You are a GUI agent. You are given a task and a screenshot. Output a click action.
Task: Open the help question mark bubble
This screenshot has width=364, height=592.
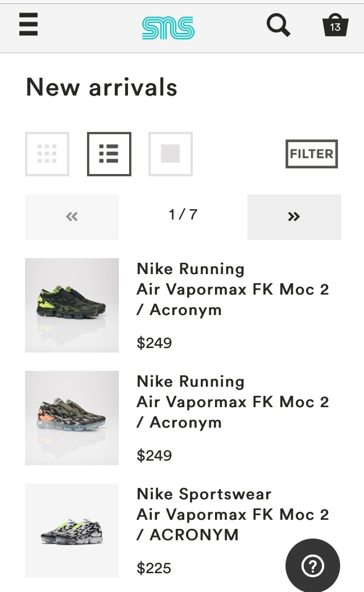tap(312, 565)
